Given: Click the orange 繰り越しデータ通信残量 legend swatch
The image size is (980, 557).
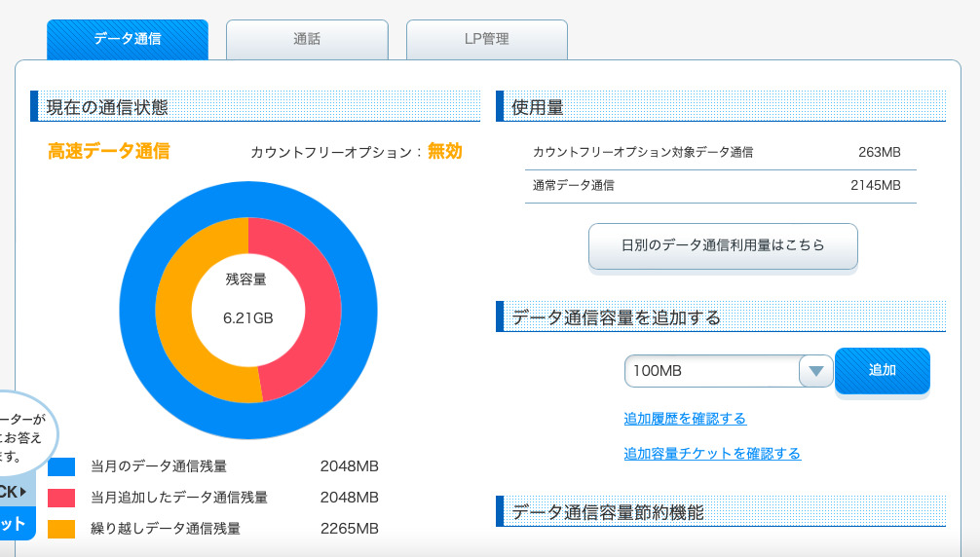Looking at the screenshot, I should coord(61,529).
